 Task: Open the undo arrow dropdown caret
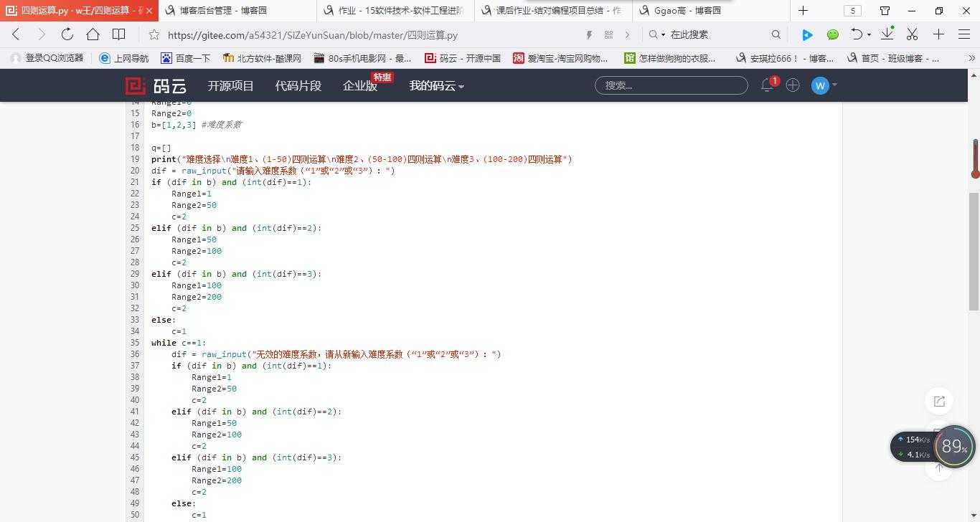pyautogui.click(x=869, y=34)
